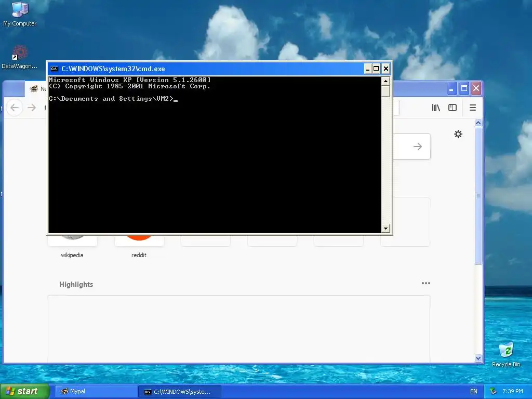The width and height of the screenshot is (532, 399).
Task: Click the EN language indicator
Action: pos(474,392)
